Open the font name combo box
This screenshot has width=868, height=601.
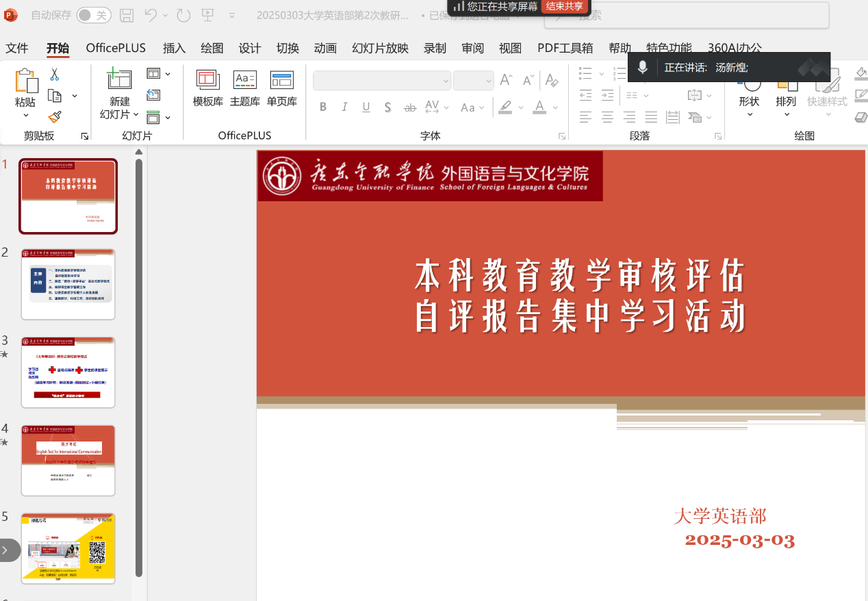click(x=381, y=80)
